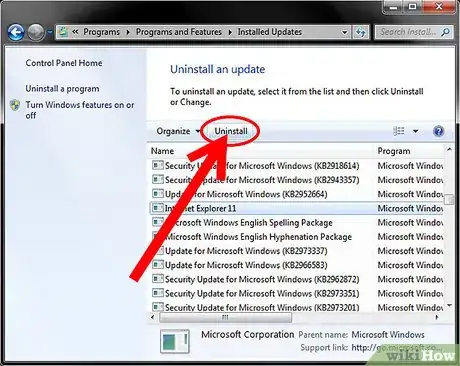Minimize the Installed Updates window
The width and height of the screenshot is (460, 366).
pos(393,7)
